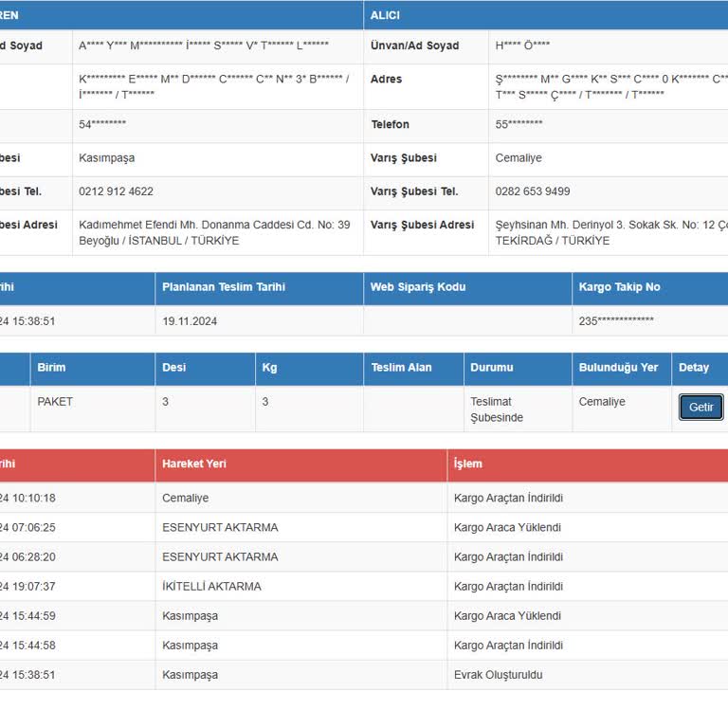Screen dimensions: 728x728
Task: Select Cemaliye arrival branch value
Action: point(519,158)
